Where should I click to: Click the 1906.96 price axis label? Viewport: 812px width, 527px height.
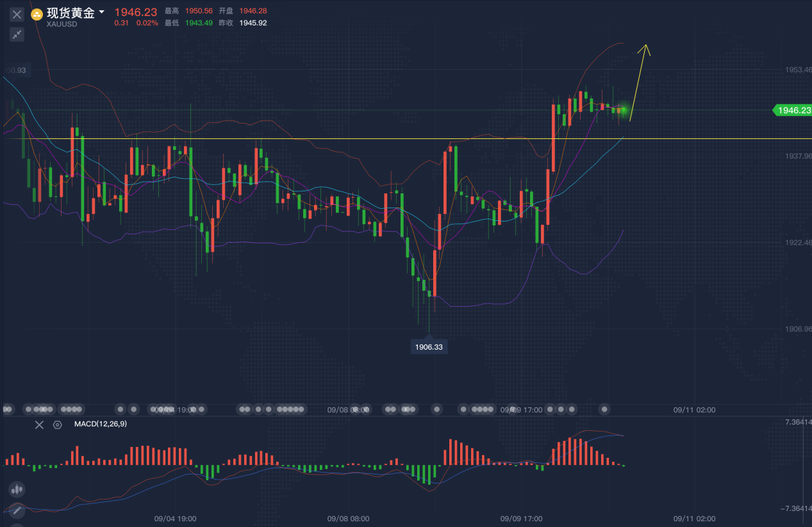point(799,328)
